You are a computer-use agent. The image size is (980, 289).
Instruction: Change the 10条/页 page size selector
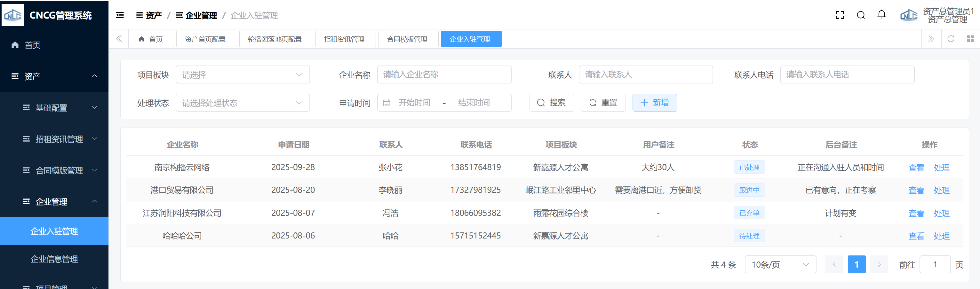click(780, 264)
